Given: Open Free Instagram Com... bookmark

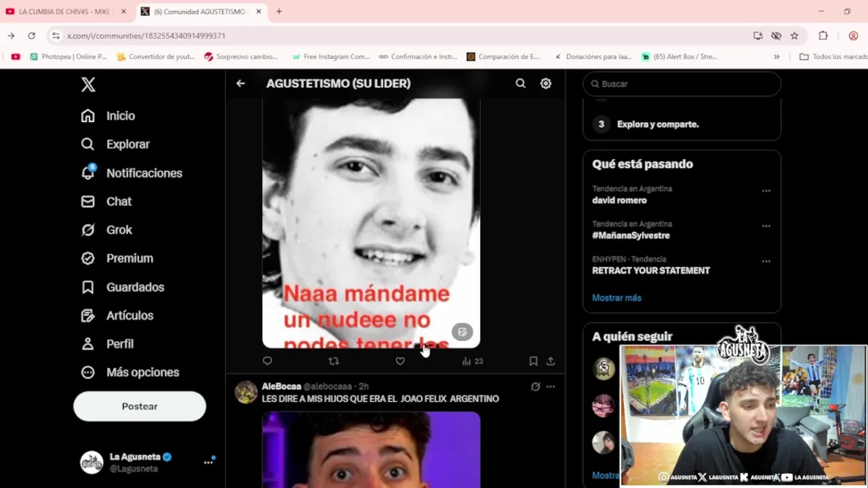Looking at the screenshot, I should 331,57.
